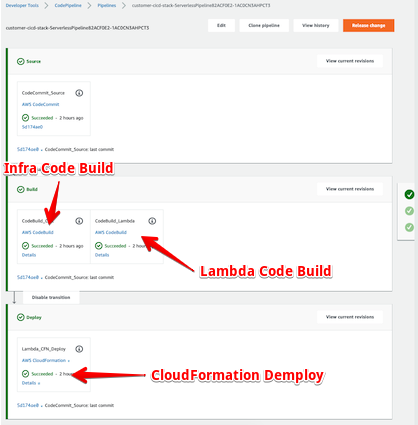This screenshot has width=418, height=425.
Task: Go to CodePipeline breadcrumb
Action: [x=68, y=5]
